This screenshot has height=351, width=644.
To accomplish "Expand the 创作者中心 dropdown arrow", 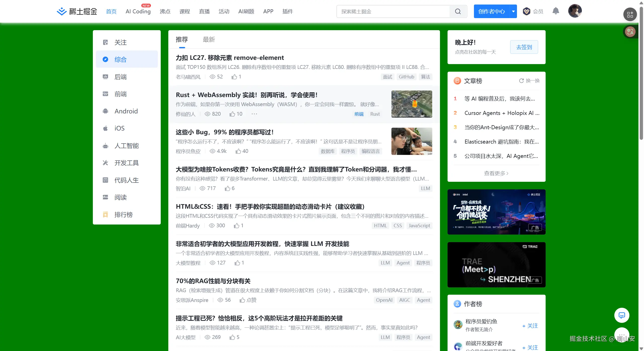I will tap(513, 11).
